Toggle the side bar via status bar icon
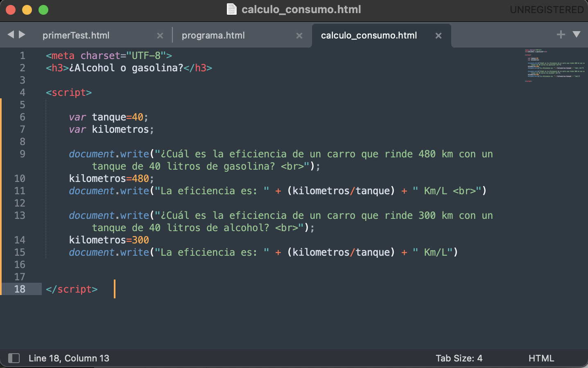The image size is (588, 368). [14, 358]
